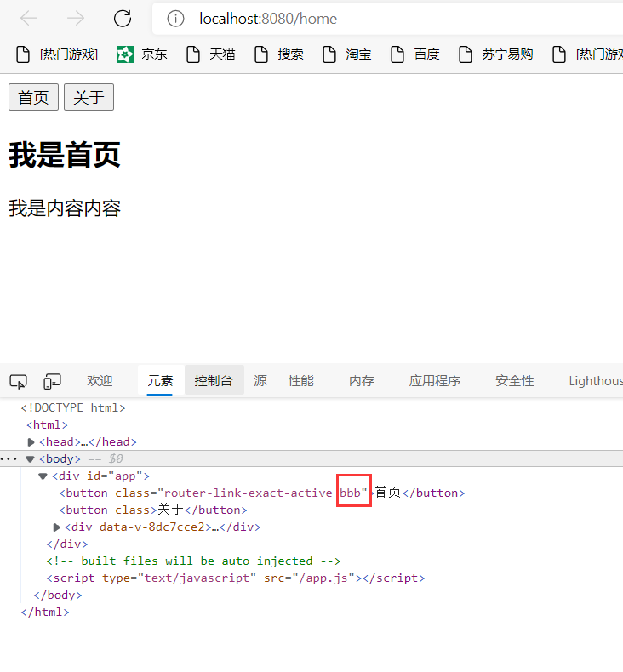
Task: Activate the DevTools inspect element picker icon
Action: tap(18, 381)
